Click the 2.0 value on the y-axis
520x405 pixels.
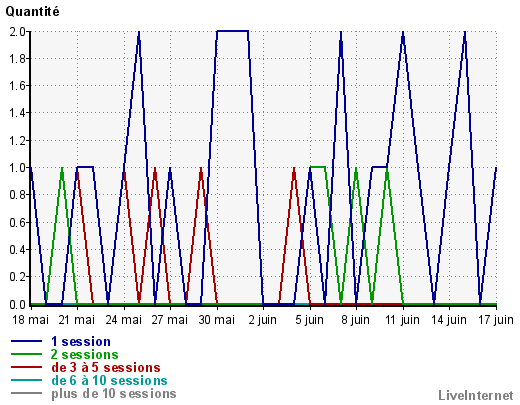click(x=17, y=32)
